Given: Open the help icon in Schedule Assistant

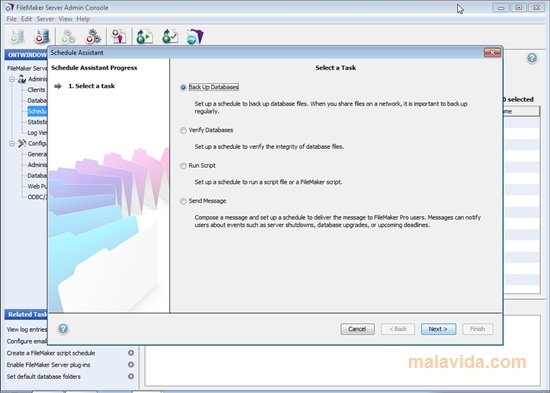Looking at the screenshot, I should pyautogui.click(x=63, y=329).
